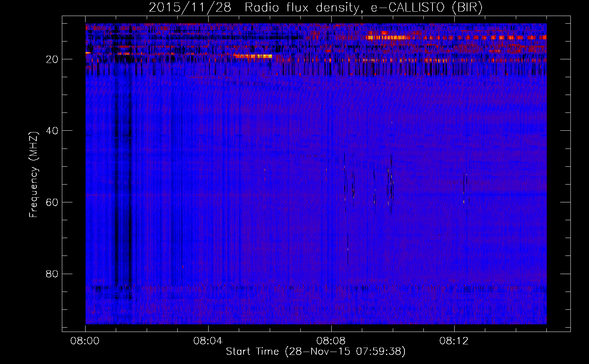Click the "Frequency (MHZ)" axis label

(33, 175)
